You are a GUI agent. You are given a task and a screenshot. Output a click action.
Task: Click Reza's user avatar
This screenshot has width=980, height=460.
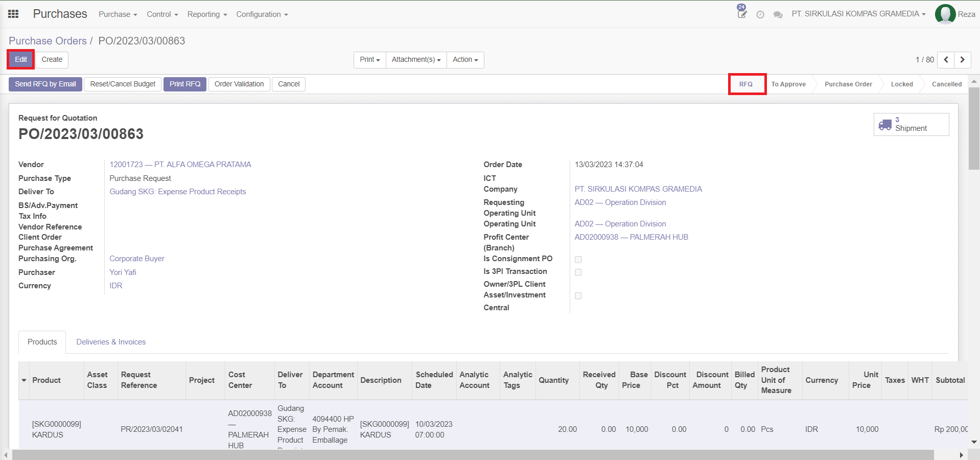(945, 14)
